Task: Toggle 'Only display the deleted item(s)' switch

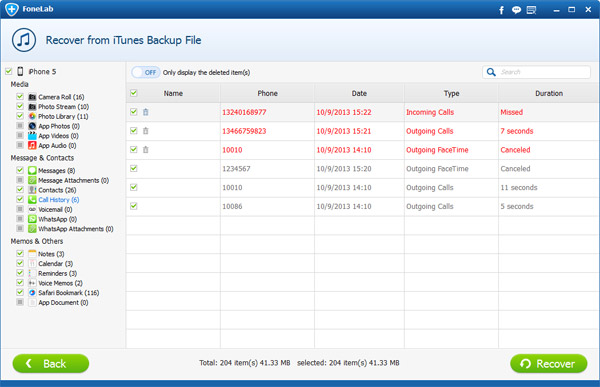Action: tap(146, 72)
